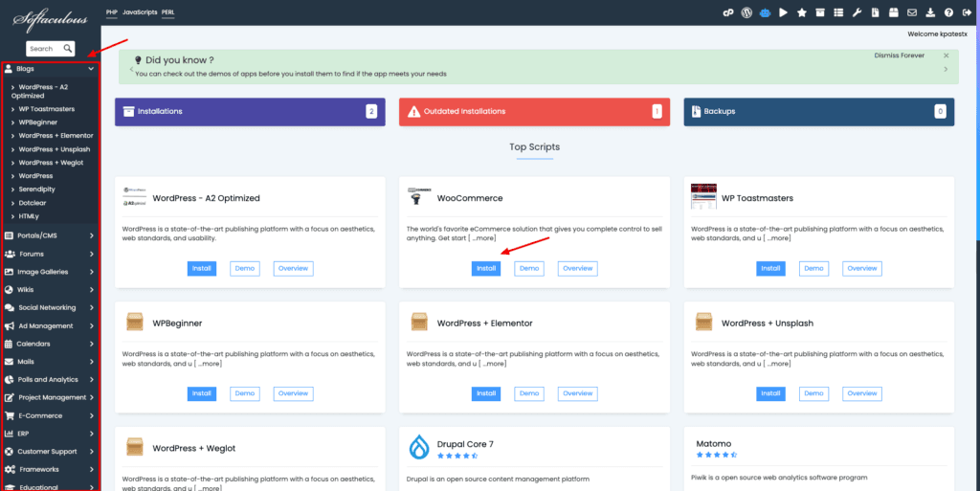Screen dimensions: 980x491
Task: Click the Softaculous logo
Action: coord(50,19)
